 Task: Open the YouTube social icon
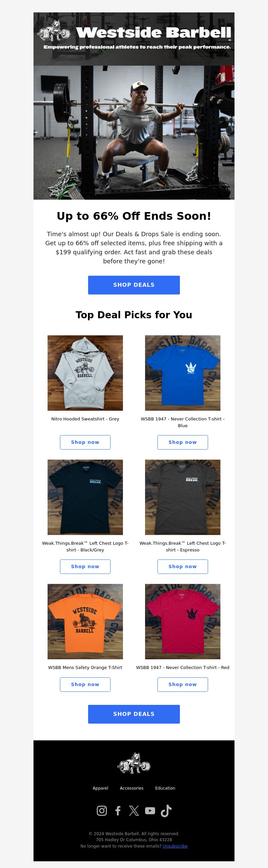[150, 811]
